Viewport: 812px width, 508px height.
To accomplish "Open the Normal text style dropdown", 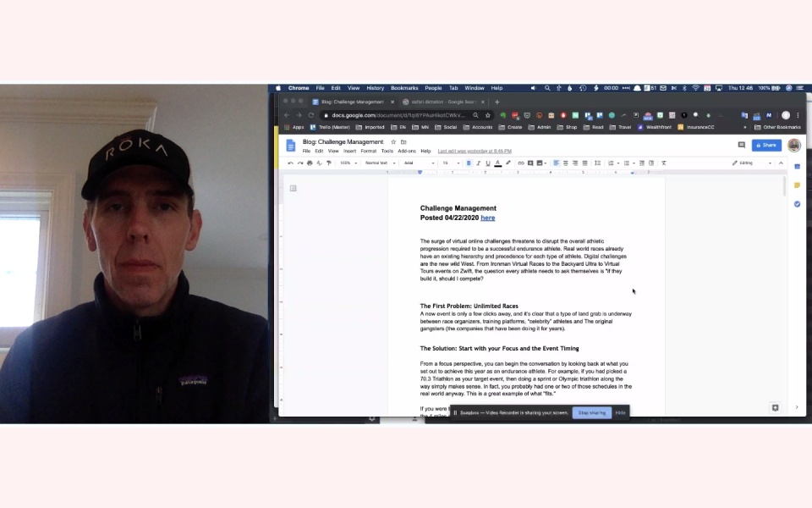I will [x=380, y=163].
